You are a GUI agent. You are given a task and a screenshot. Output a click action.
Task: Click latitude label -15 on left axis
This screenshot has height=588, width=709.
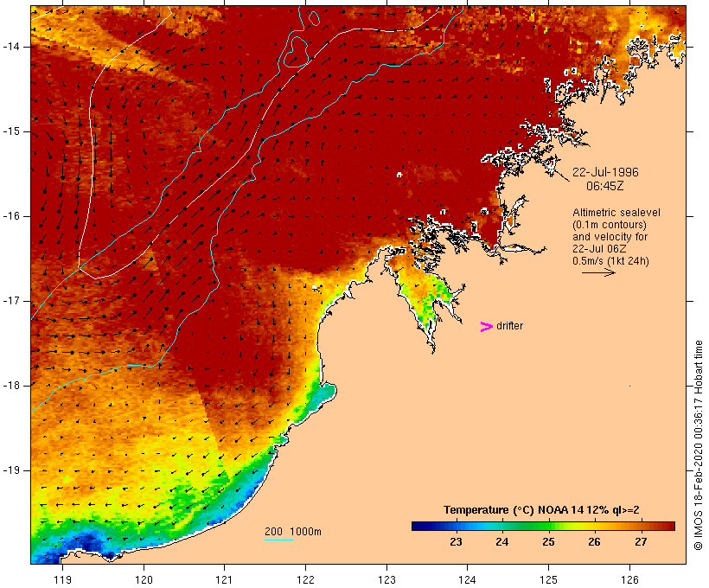10,131
